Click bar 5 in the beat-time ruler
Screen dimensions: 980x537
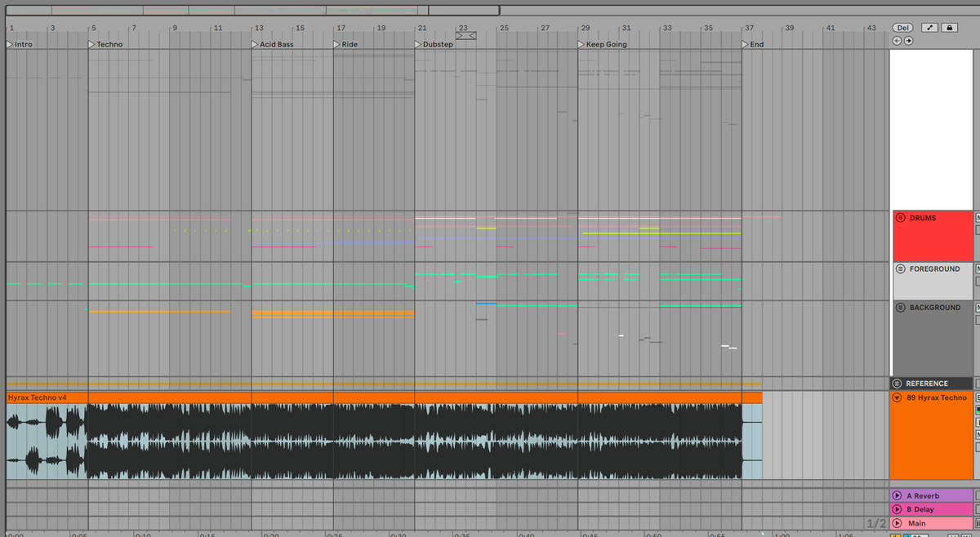[93, 28]
